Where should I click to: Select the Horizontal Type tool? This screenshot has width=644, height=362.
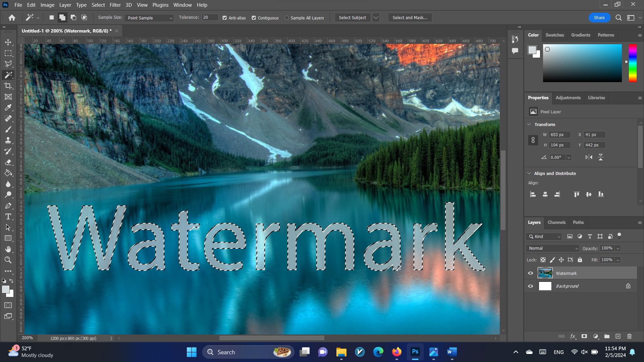click(x=8, y=217)
